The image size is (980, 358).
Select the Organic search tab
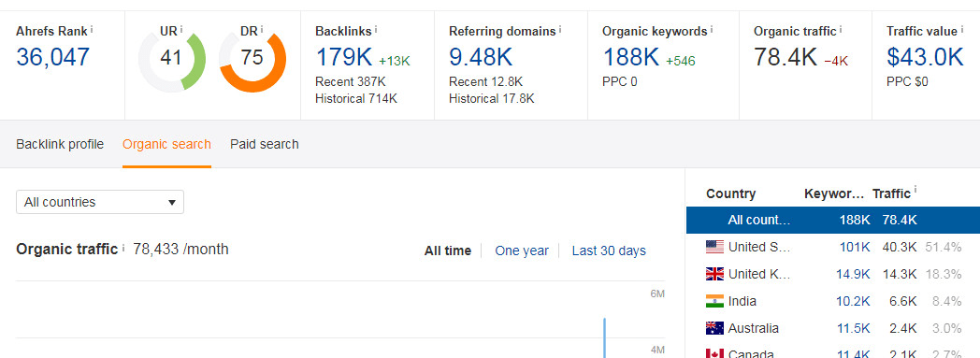click(166, 144)
